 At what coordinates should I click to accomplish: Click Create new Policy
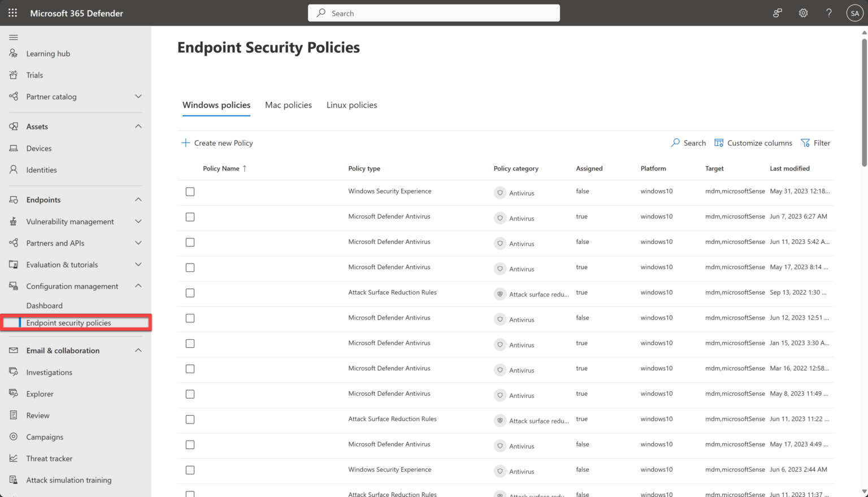pos(217,143)
